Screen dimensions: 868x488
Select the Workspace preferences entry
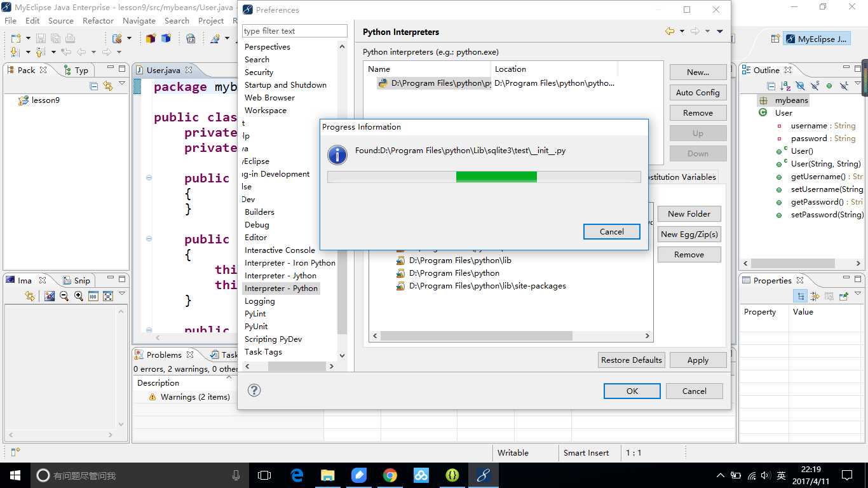(x=266, y=111)
